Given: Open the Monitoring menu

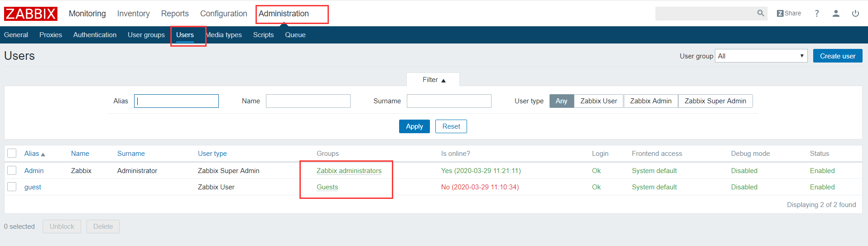Looking at the screenshot, I should pos(87,14).
